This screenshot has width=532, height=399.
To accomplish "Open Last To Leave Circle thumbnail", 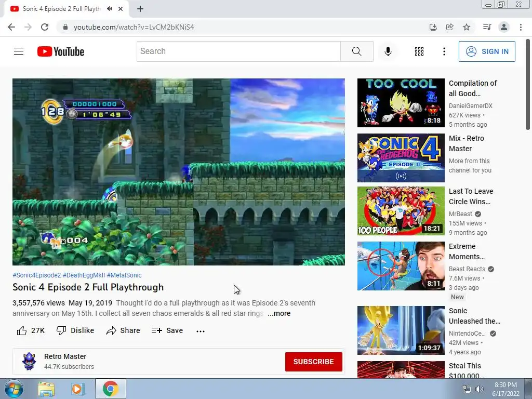I will (x=401, y=211).
